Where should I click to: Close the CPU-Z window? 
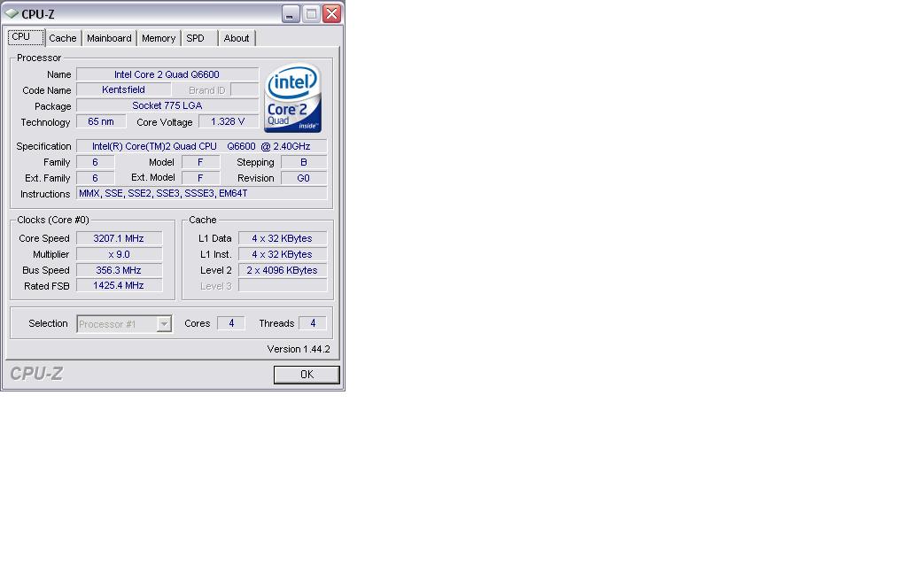pyautogui.click(x=331, y=13)
